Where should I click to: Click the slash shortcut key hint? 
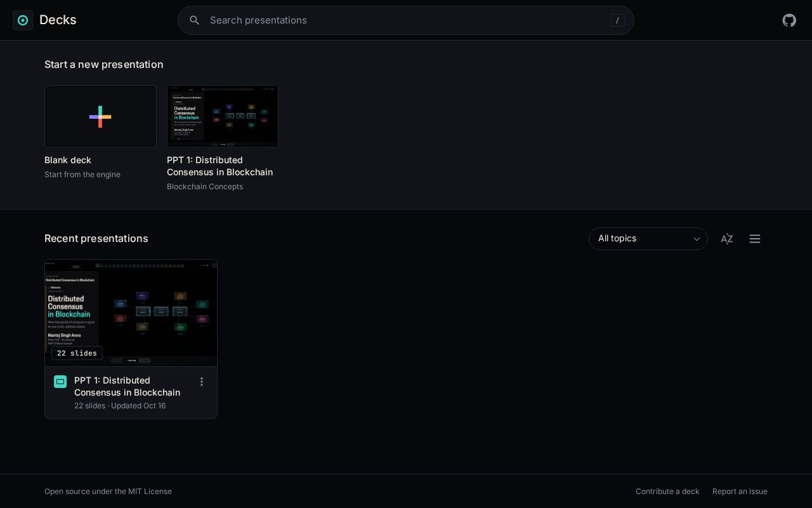[x=617, y=20]
